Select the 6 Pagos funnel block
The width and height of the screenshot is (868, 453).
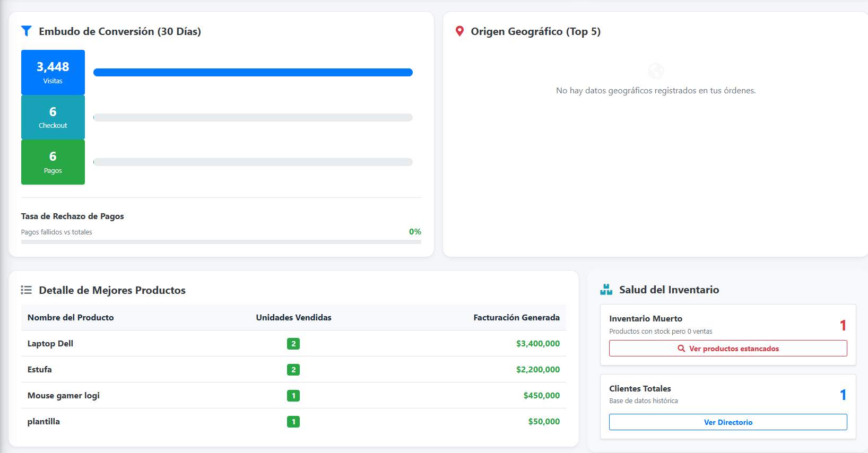(53, 162)
